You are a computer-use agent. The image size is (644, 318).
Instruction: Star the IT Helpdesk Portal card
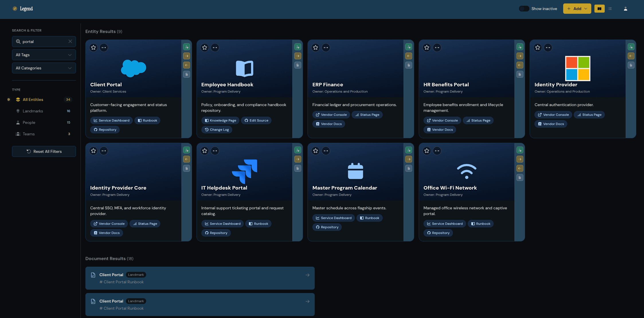click(x=205, y=151)
